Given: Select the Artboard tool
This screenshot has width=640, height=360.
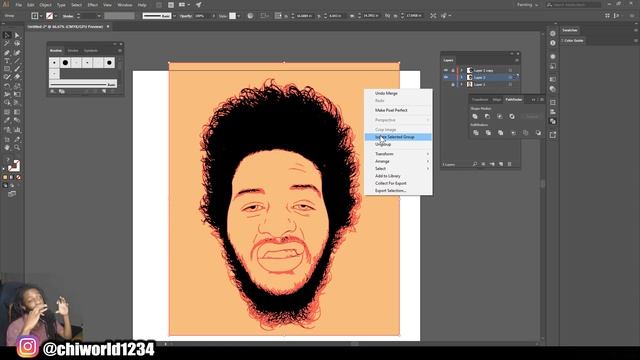Looking at the screenshot, I should [x=7, y=139].
